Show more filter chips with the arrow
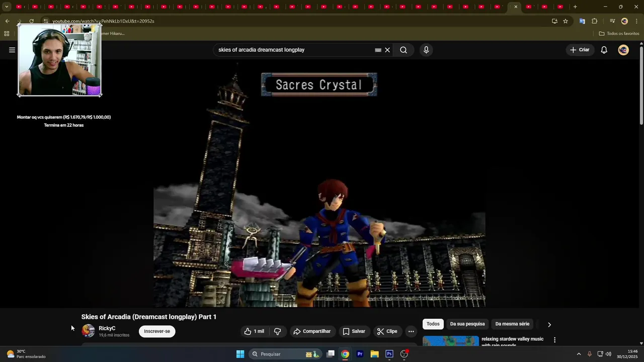This screenshot has width=644, height=362. click(x=549, y=325)
